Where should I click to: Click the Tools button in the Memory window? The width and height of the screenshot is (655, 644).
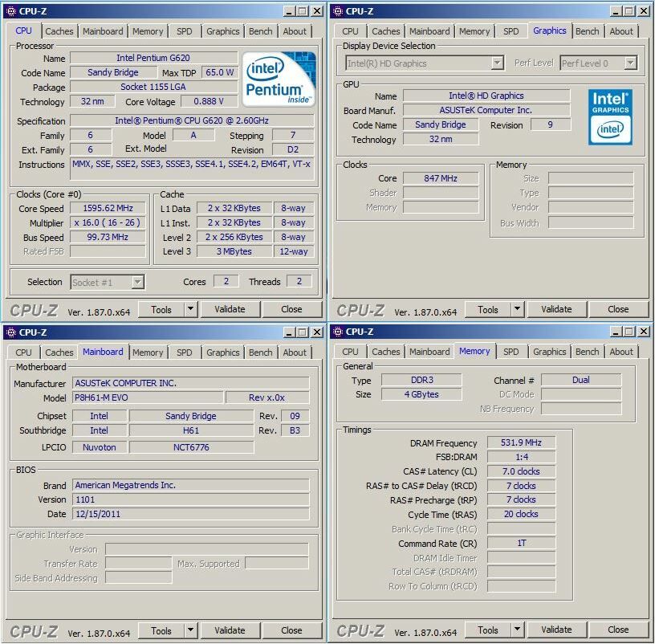488,630
